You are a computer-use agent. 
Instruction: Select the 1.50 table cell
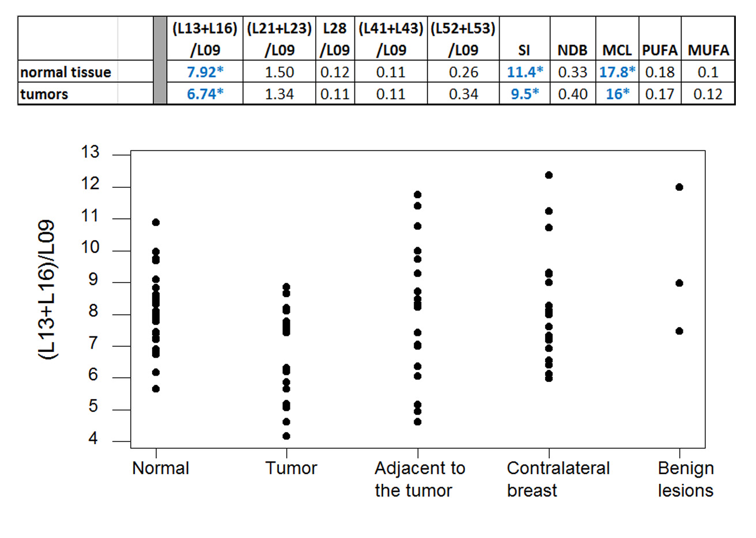279,72
